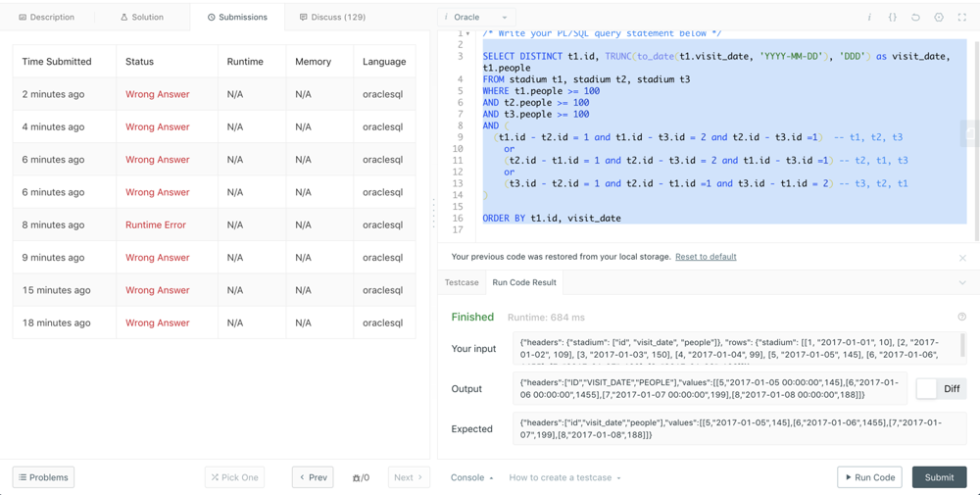
Task: Click the Reset to default link
Action: click(x=706, y=257)
